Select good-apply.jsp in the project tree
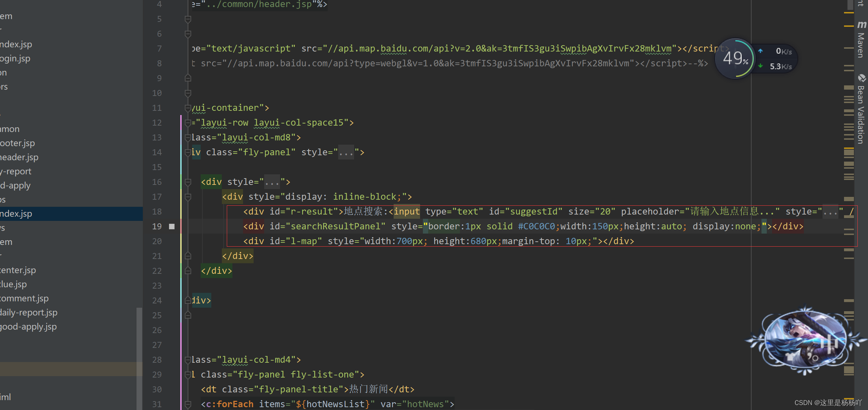Image resolution: width=868 pixels, height=410 pixels. (28, 327)
